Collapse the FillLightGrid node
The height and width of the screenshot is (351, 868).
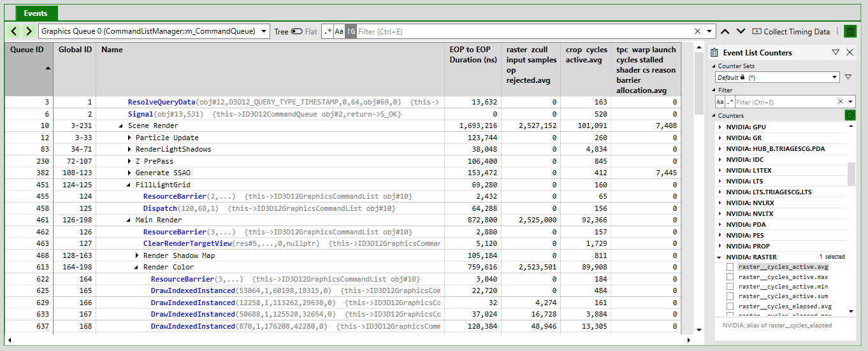129,185
